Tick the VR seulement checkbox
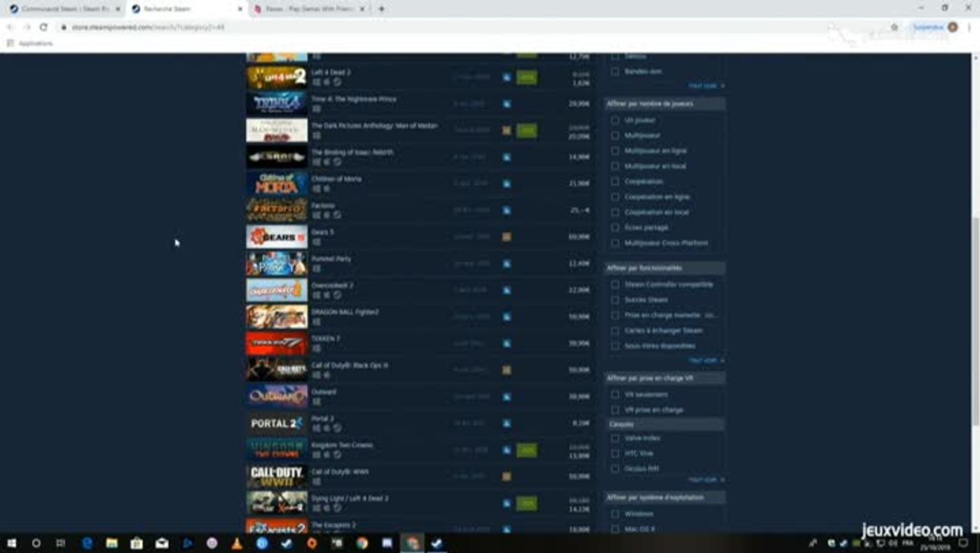 pos(615,395)
